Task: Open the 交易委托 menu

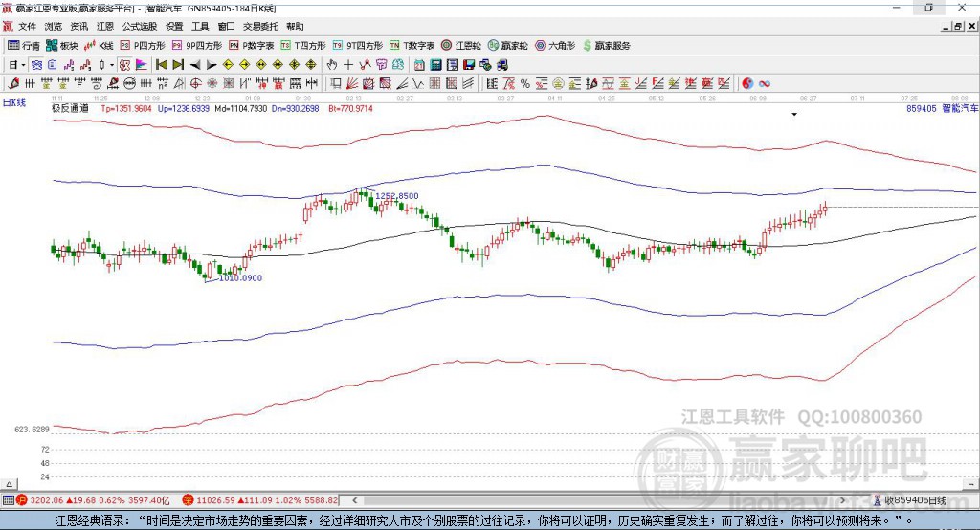Action: point(260,26)
